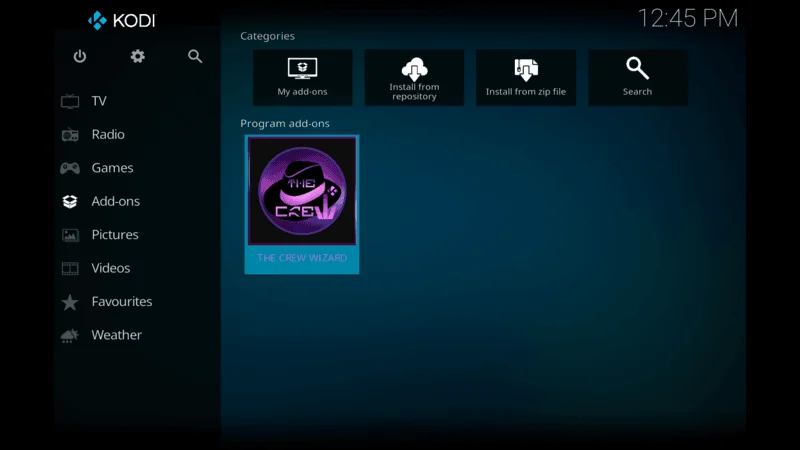800x450 pixels.
Task: Click the Add-ons box icon
Action: pos(70,202)
